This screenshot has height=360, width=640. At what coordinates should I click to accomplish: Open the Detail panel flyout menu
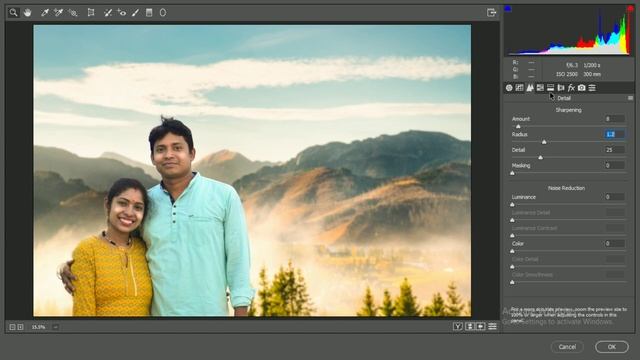(x=630, y=98)
